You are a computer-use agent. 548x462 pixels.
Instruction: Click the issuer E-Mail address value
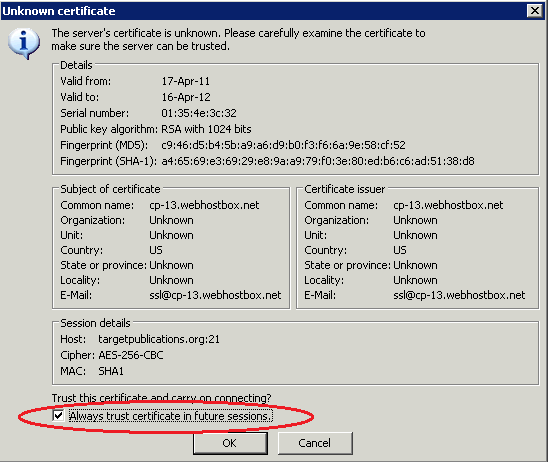pyautogui.click(x=459, y=295)
